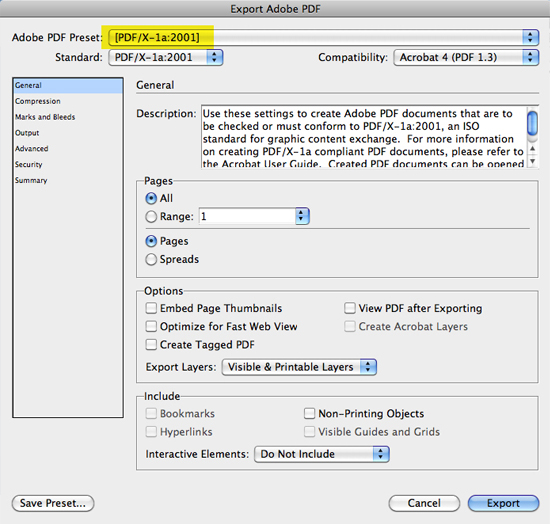The image size is (550, 524).
Task: Select Security in the category list
Action: [x=68, y=164]
